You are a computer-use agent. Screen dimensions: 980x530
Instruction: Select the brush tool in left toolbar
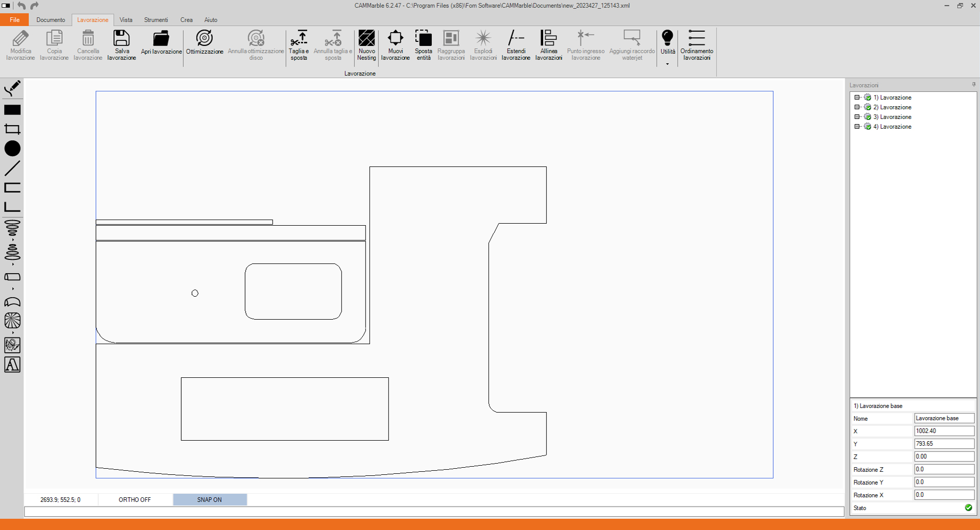(12, 88)
